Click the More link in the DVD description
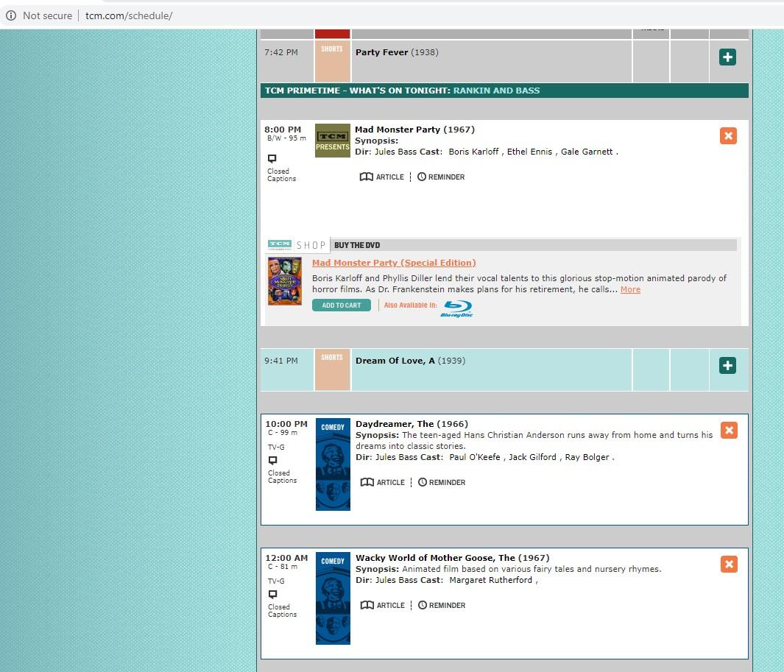Viewport: 784px width, 672px height. [630, 289]
